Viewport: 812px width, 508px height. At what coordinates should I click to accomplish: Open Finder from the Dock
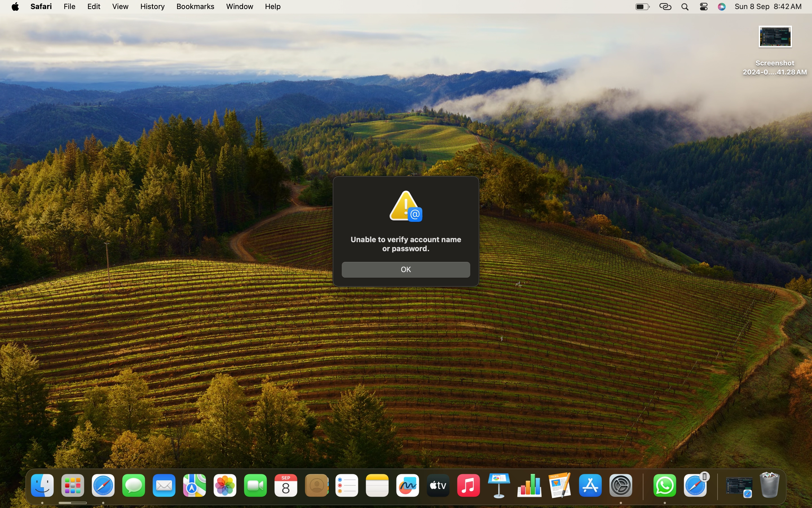click(x=42, y=485)
